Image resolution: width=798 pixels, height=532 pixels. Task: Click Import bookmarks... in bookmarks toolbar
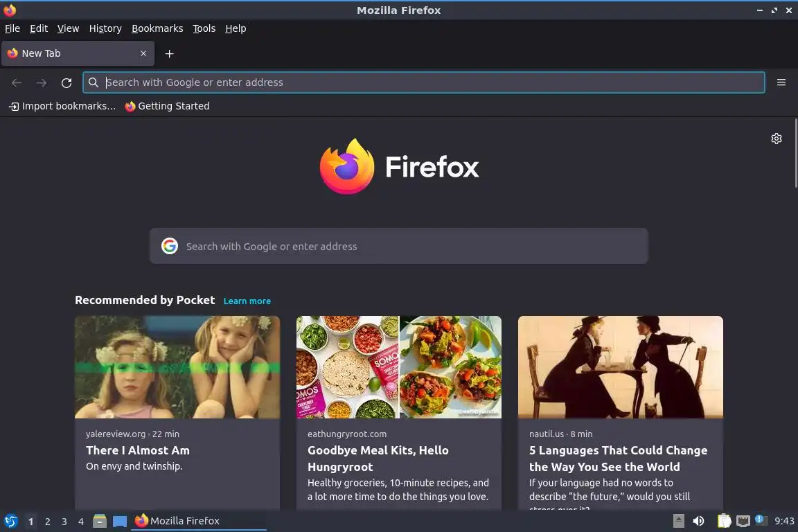[62, 106]
